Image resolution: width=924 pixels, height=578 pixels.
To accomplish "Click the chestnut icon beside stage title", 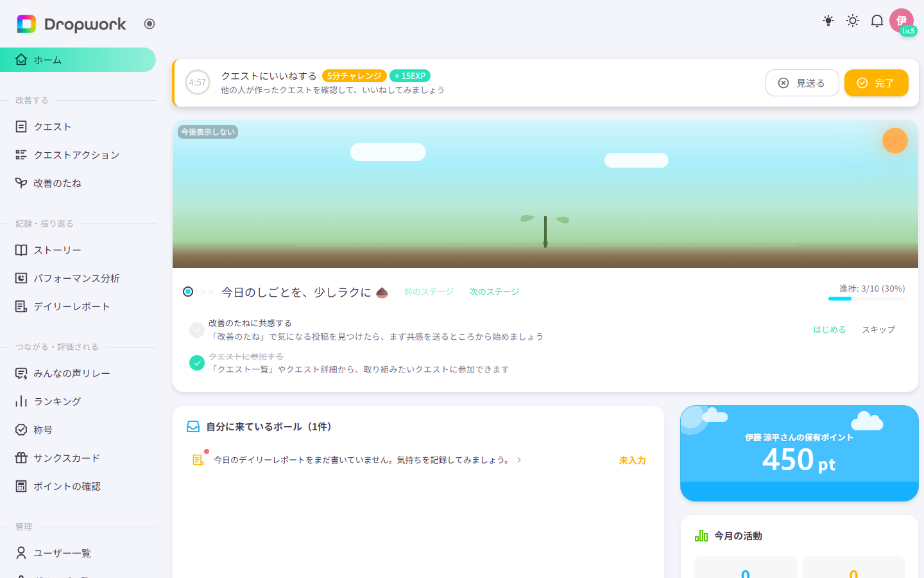I will click(x=382, y=292).
